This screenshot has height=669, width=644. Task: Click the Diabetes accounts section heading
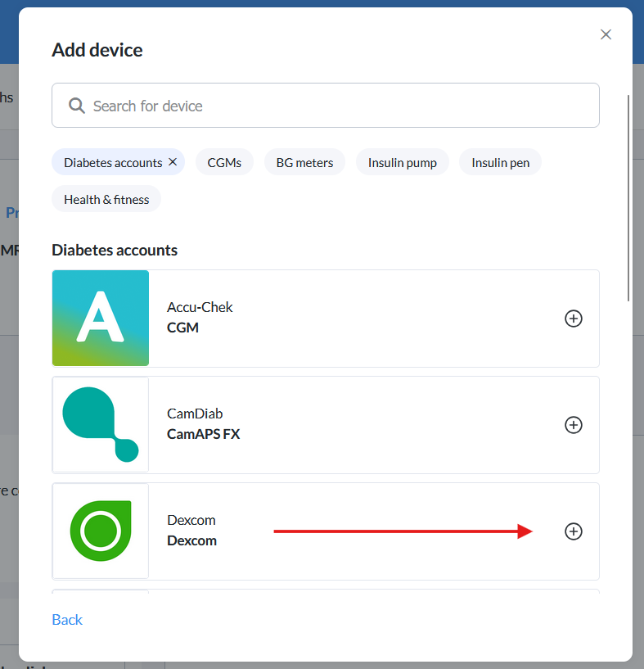click(x=115, y=250)
